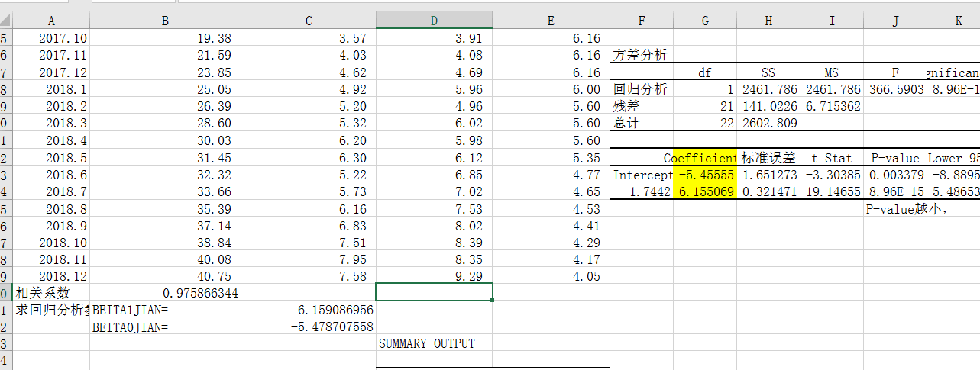Click the MS header cell
980x370 pixels.
pyautogui.click(x=832, y=72)
